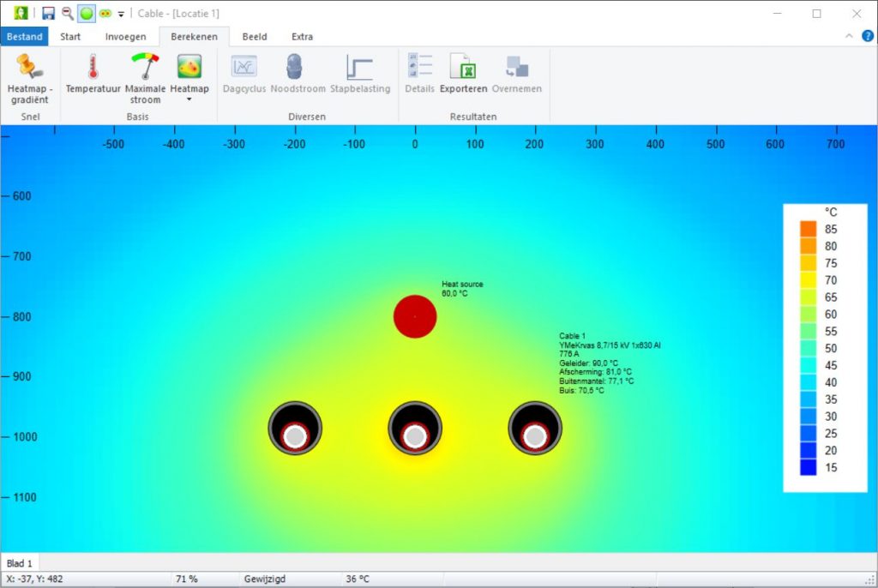Screen dimensions: 878x588
Task: Open the Extra tab
Action: tap(302, 36)
